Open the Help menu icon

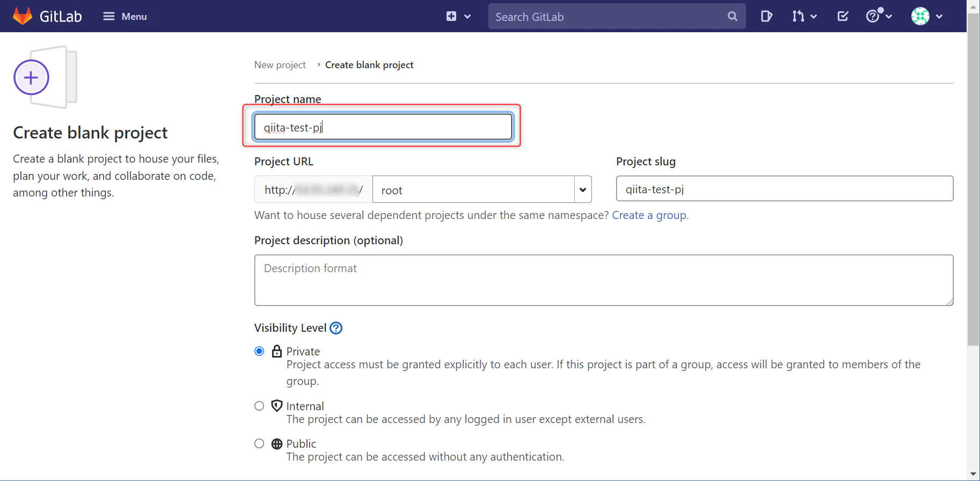pos(879,16)
